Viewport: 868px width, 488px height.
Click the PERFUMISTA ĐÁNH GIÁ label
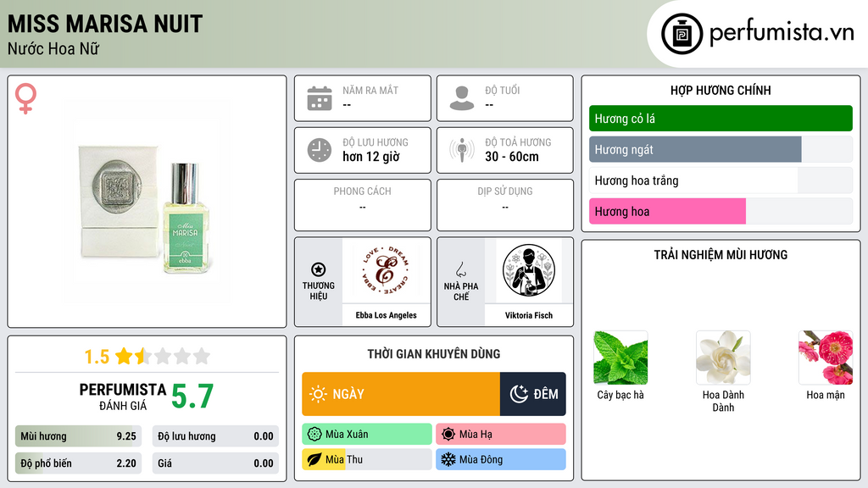tap(122, 396)
